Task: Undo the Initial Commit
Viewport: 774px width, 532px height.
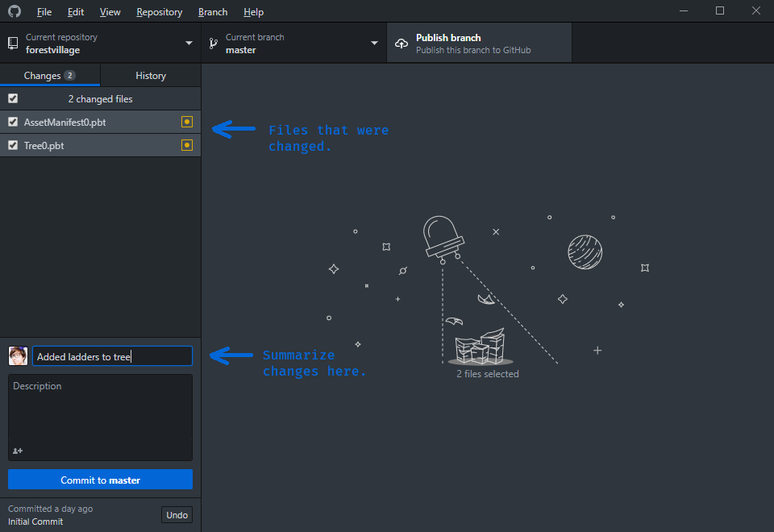Action: [x=177, y=515]
